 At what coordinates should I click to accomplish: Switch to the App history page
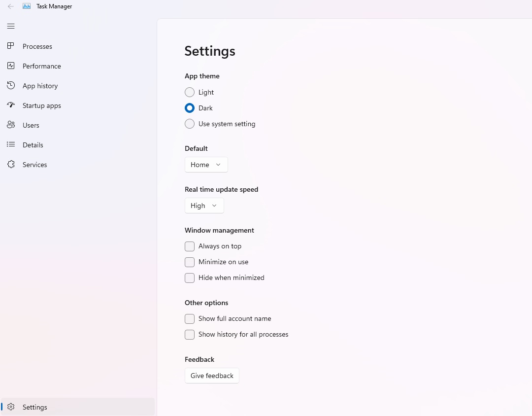(40, 86)
